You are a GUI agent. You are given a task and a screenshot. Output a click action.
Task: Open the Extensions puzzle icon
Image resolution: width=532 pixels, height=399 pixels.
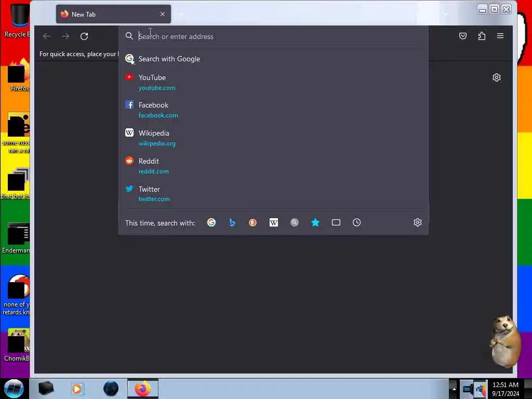(x=482, y=36)
